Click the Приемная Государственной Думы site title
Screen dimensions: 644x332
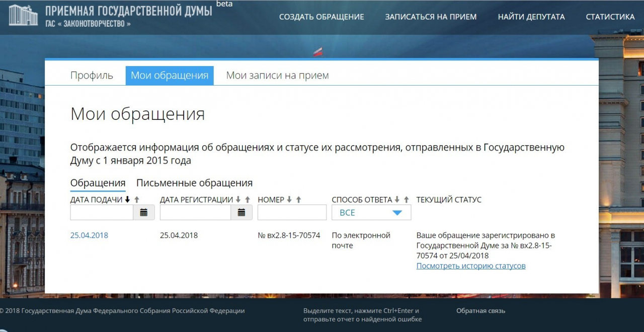pos(129,11)
